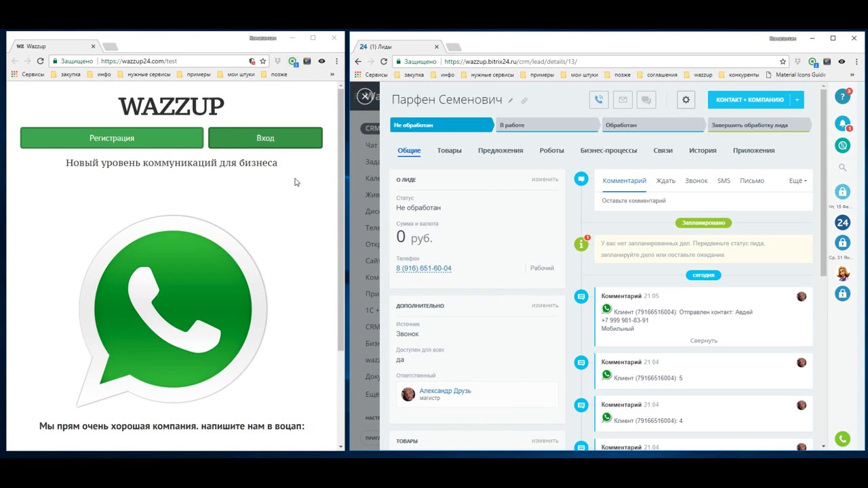The height and width of the screenshot is (488, 868).
Task: Click pencil icon to edit lead name
Action: coord(511,100)
